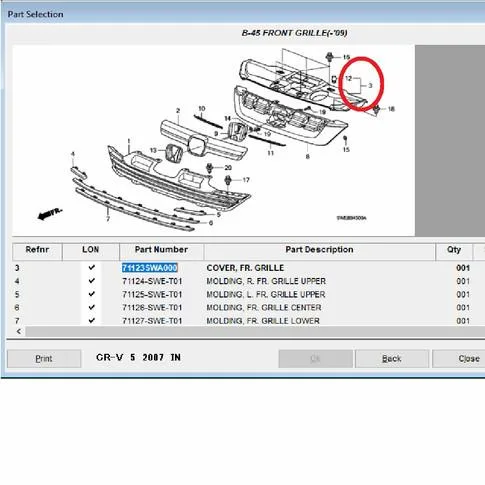Toggle the LON checkmark for 71124-SWE-T01

(92, 281)
